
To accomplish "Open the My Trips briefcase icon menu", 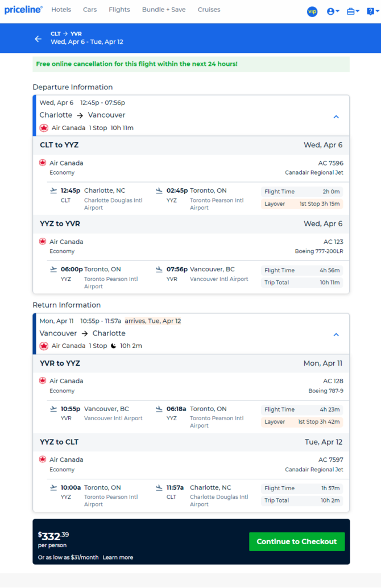I will pos(353,11).
